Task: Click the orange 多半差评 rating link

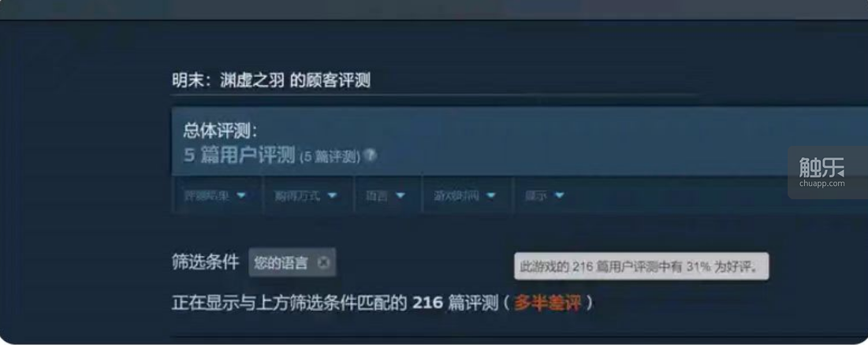Action: tap(547, 303)
